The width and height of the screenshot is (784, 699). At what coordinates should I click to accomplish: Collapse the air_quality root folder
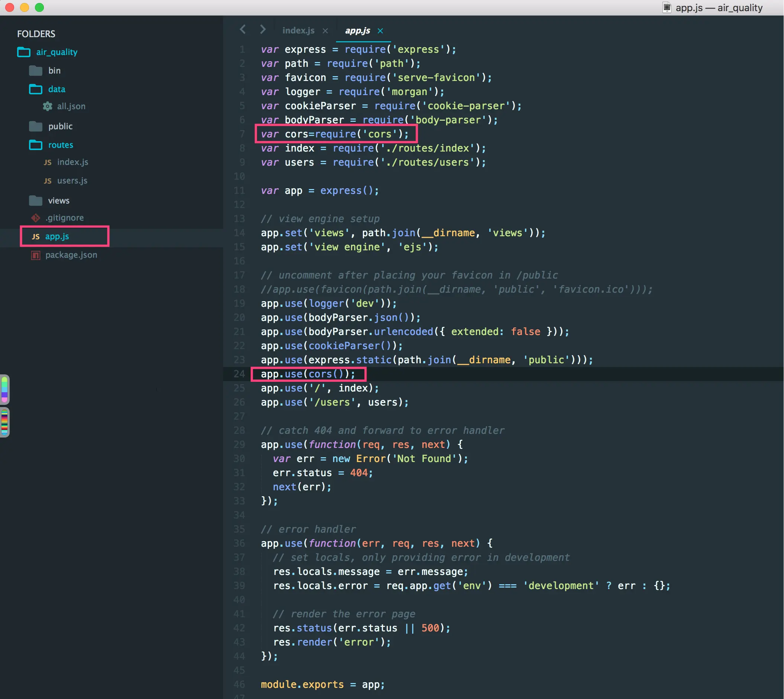coord(24,52)
